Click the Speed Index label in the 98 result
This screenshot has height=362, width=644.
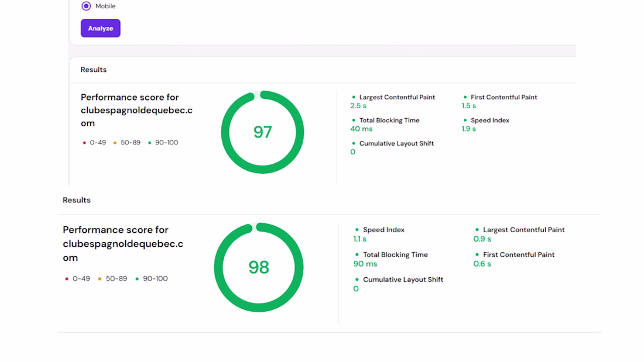[x=383, y=230]
